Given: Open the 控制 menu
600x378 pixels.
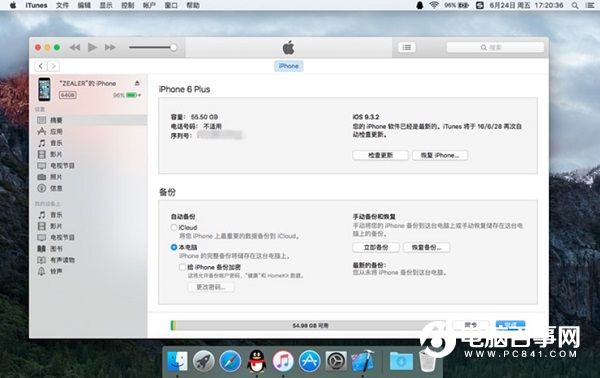Looking at the screenshot, I should pyautogui.click(x=127, y=5).
